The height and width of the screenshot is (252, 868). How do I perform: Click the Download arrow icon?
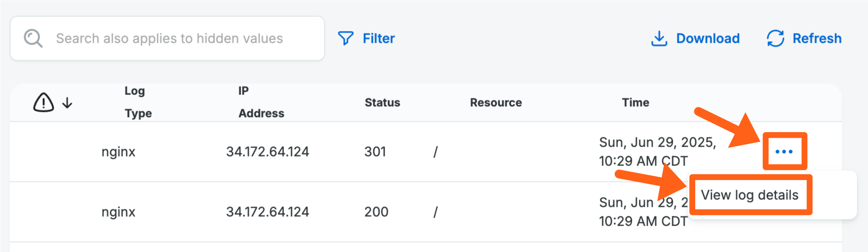[659, 39]
